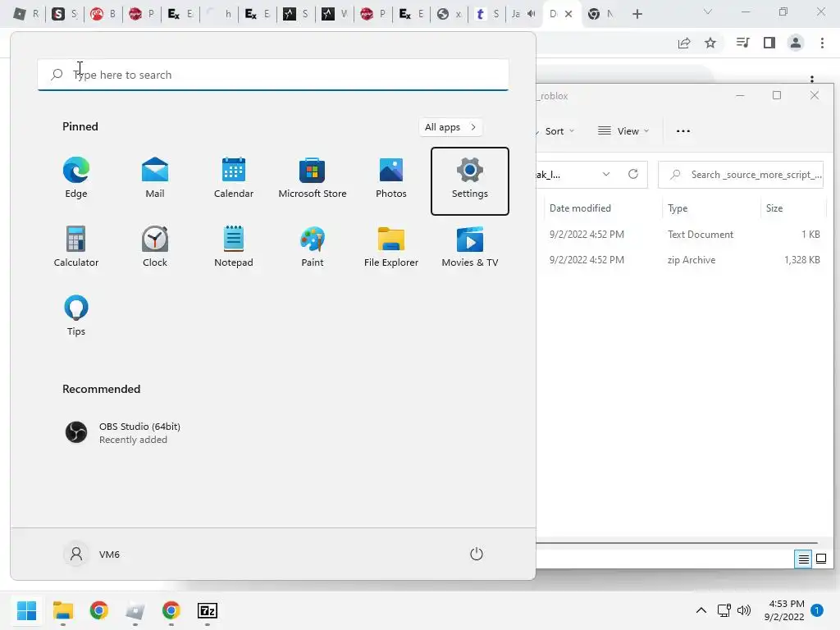Open the Calendar app
The height and width of the screenshot is (630, 840).
tap(234, 178)
